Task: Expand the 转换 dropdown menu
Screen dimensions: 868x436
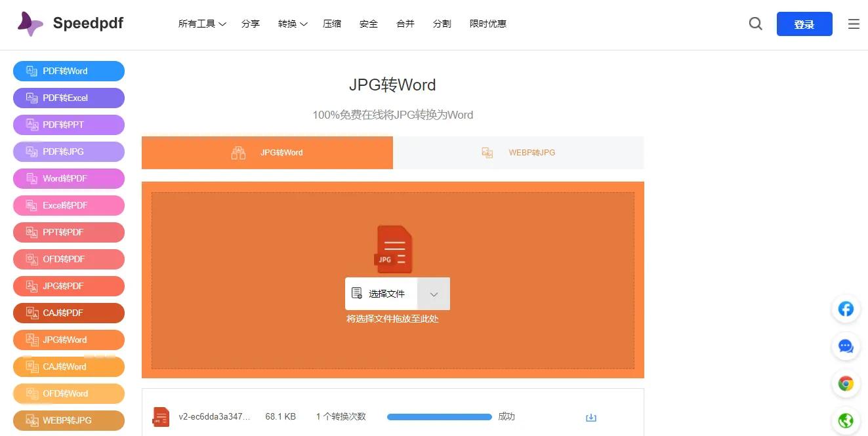Action: [x=293, y=24]
